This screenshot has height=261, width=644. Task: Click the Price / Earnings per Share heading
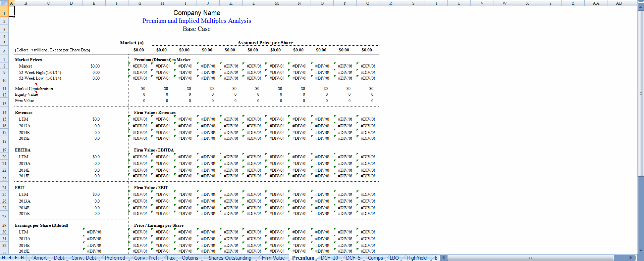[x=159, y=225]
